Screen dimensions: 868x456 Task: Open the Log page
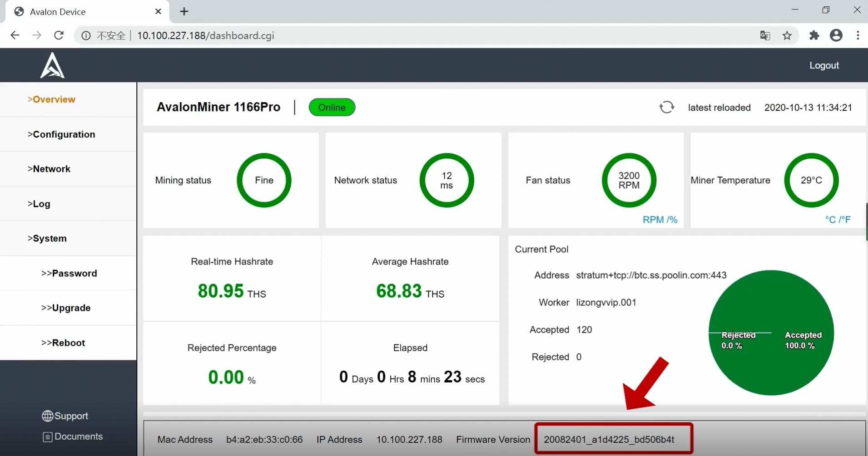(39, 204)
